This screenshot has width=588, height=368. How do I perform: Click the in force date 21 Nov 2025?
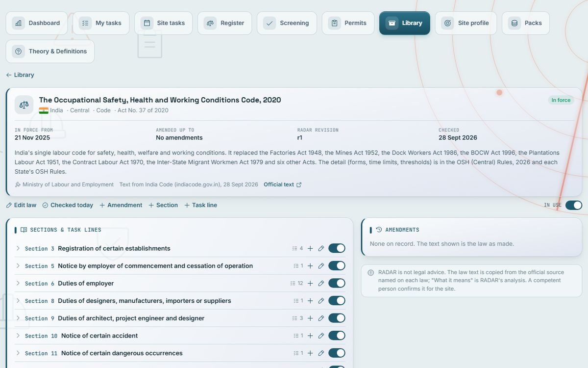(x=32, y=138)
